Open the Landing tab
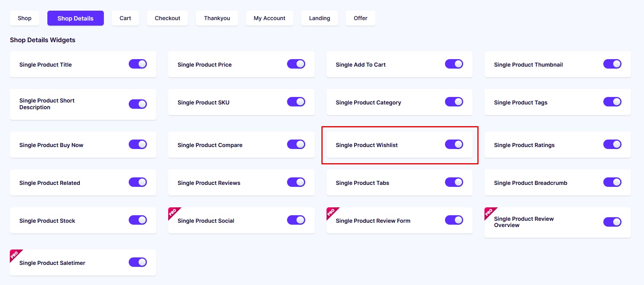Screen dimensions: 644x285 click(x=319, y=18)
